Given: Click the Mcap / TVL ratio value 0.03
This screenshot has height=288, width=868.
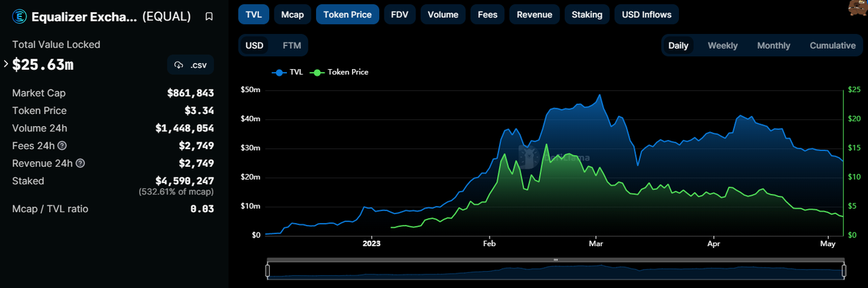Looking at the screenshot, I should (x=203, y=209).
